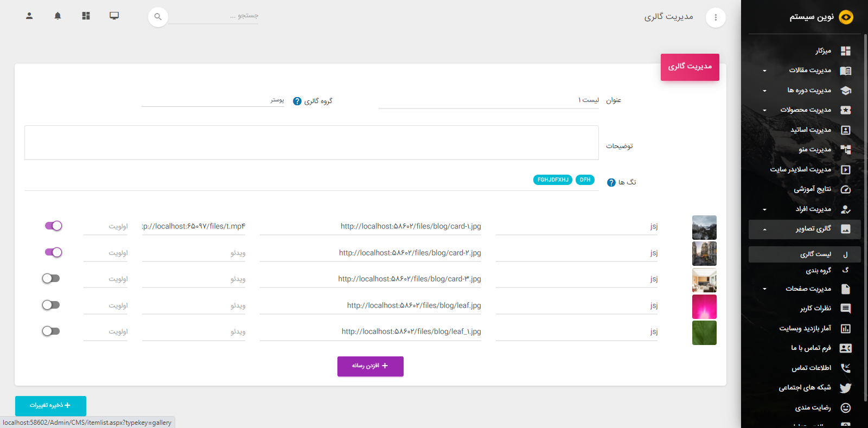Viewport: 868px width, 428px height.
Task: Click the مدیریت اساتید person-frame icon
Action: (845, 130)
